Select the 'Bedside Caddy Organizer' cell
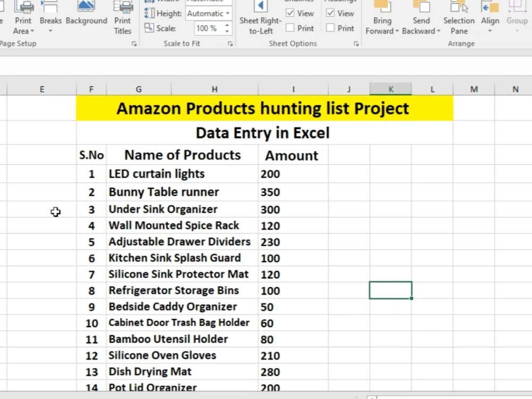Image resolution: width=532 pixels, height=399 pixels. 182,307
